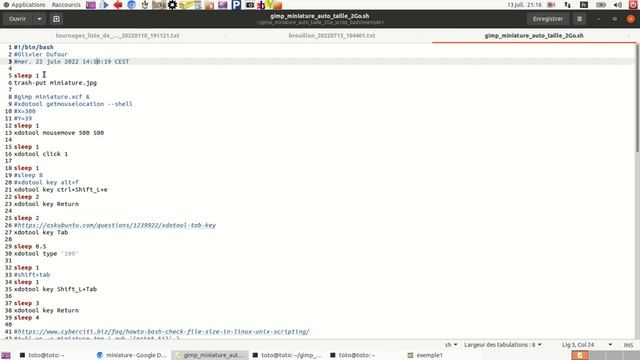The image size is (640, 360).
Task: Switch to the tournages_liste_de txt tab
Action: point(117,36)
